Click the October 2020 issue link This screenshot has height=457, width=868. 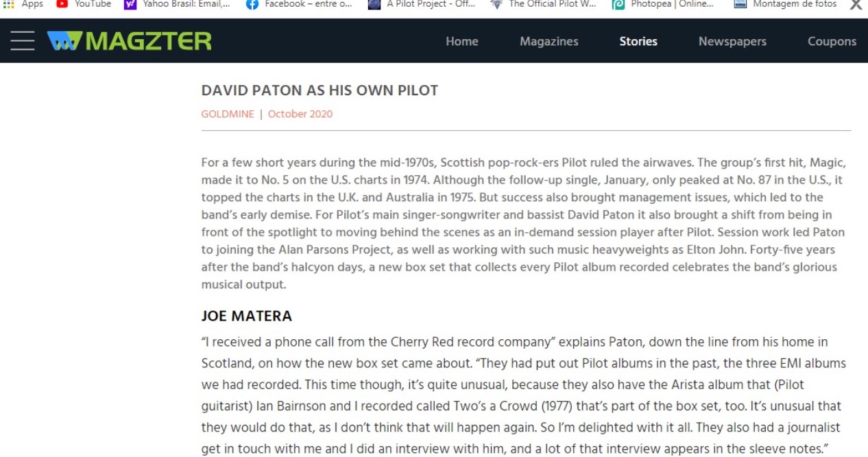pos(300,114)
